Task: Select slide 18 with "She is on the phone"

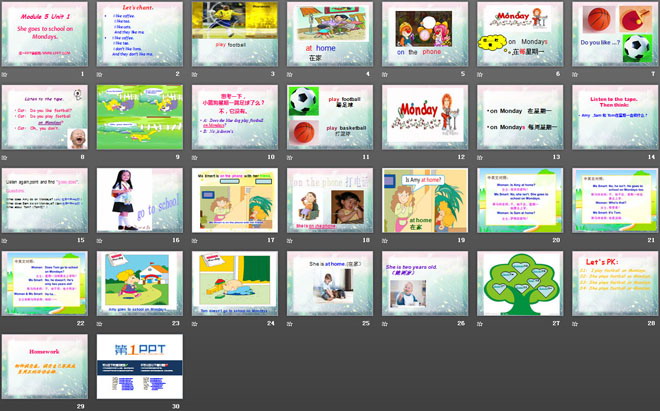Action: [329, 200]
